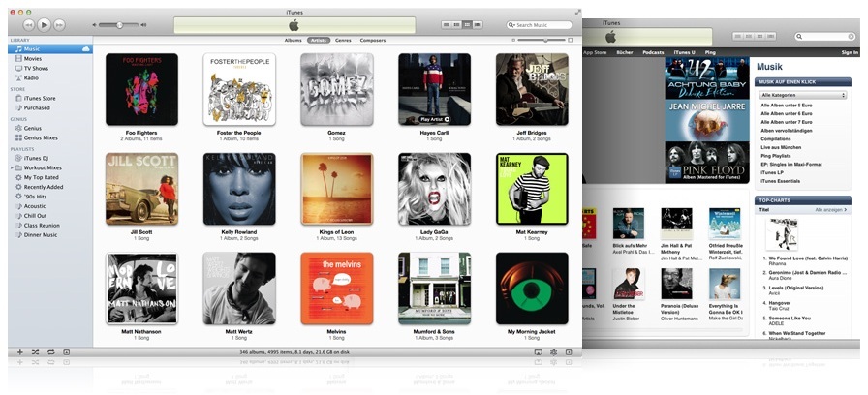Select the Foo Fighters album artwork
Viewport: 868px width, 395px height.
[141, 89]
